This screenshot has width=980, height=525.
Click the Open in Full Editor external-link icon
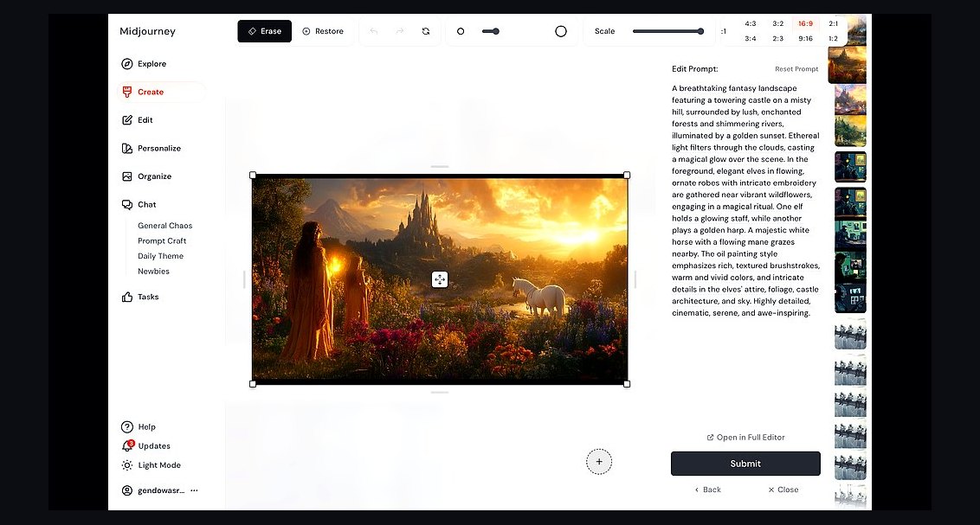click(710, 438)
